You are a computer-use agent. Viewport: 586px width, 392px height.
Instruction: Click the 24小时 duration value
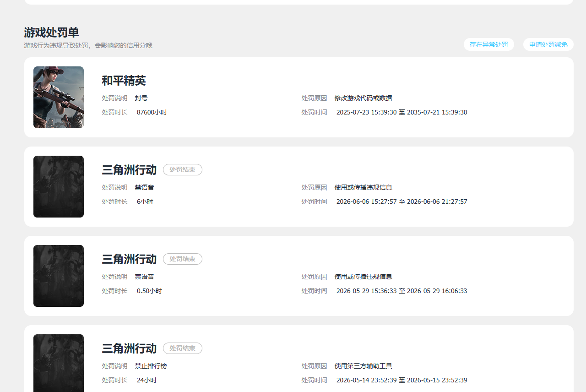pos(147,380)
